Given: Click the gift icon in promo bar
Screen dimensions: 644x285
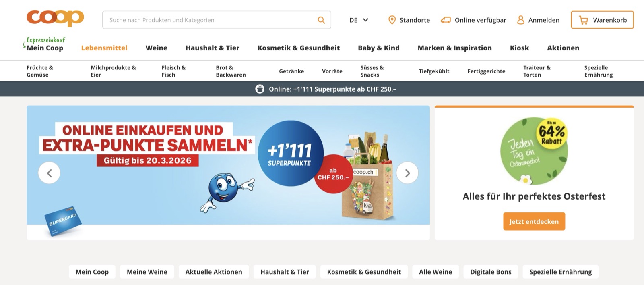Looking at the screenshot, I should point(260,89).
